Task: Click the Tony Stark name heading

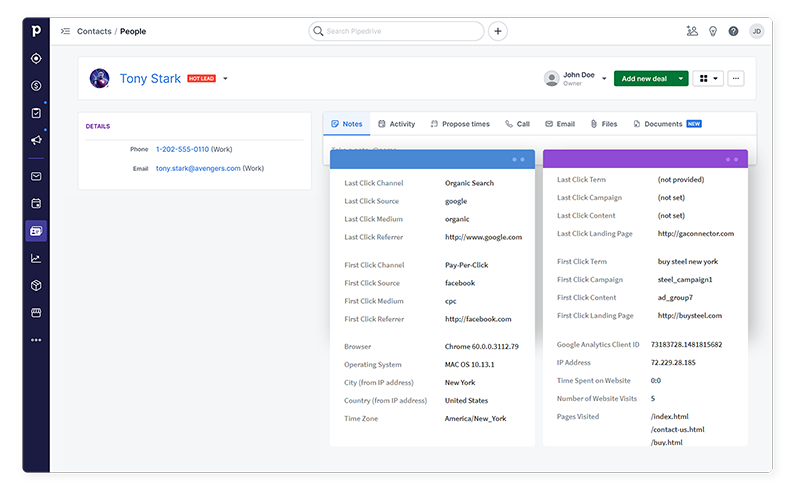Action: click(150, 79)
